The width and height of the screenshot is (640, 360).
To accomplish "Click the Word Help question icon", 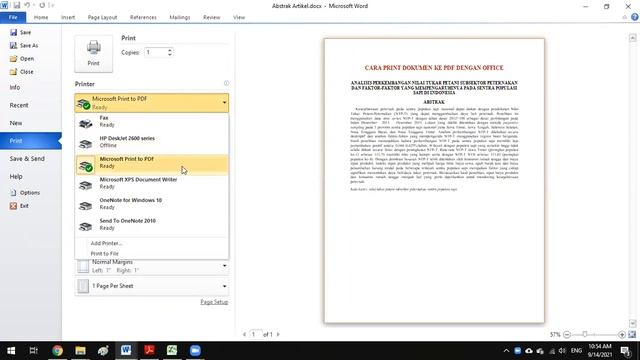I will click(634, 17).
